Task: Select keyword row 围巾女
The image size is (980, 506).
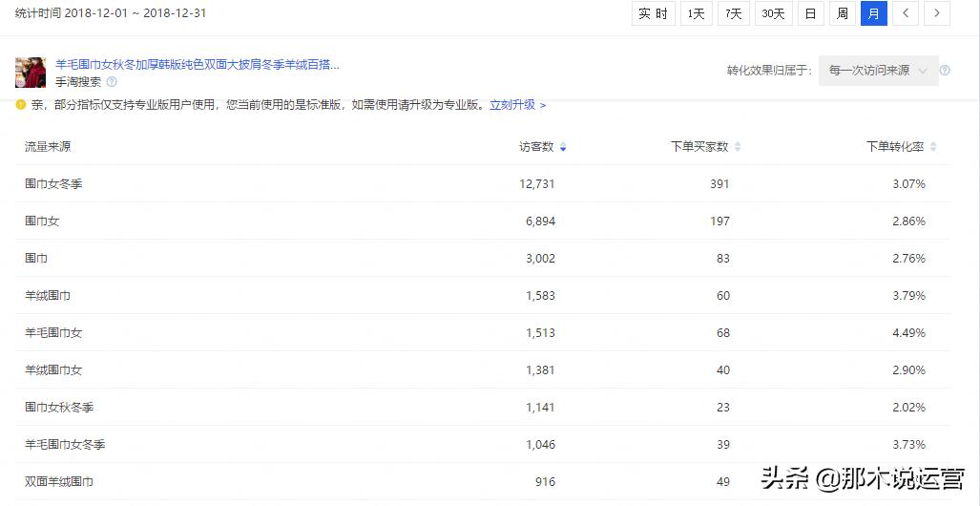Action: (x=483, y=221)
